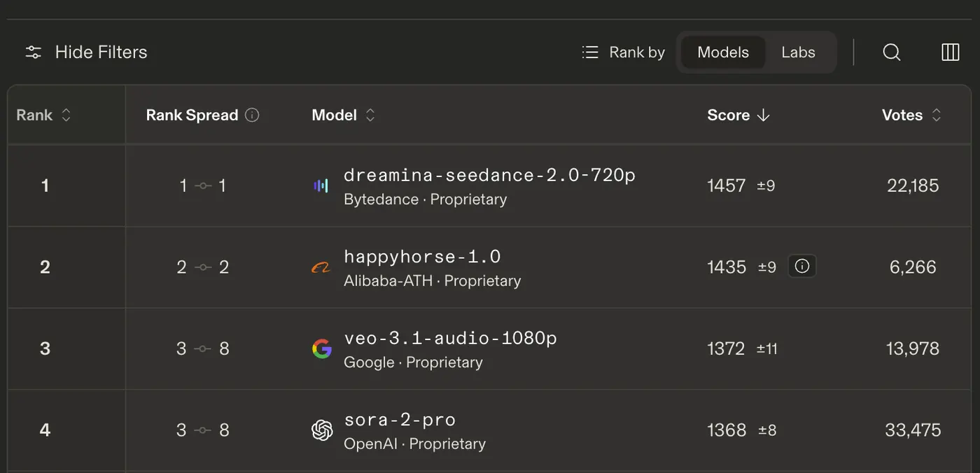Click the text Alibaba-ATH · Proprietary
Screen dimensions: 980x473
tap(432, 281)
